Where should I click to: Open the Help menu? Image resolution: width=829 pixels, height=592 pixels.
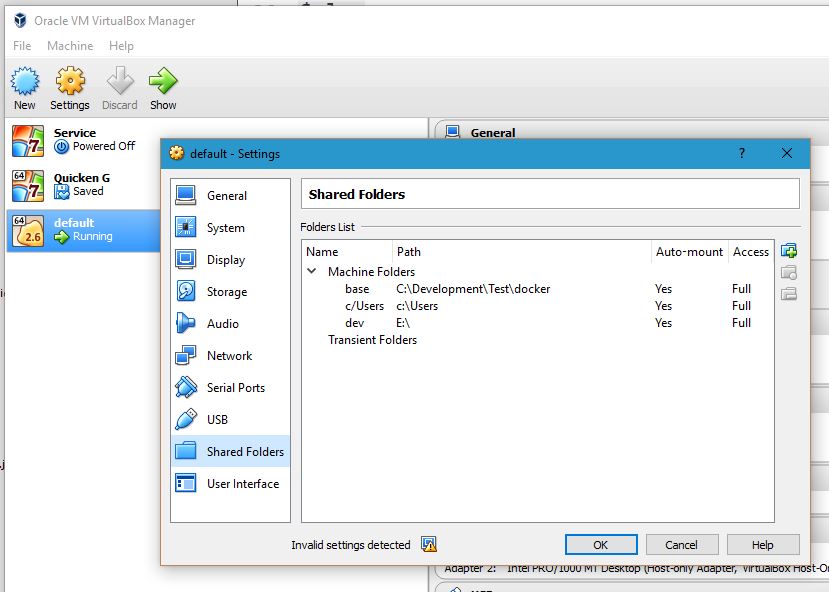(x=121, y=46)
